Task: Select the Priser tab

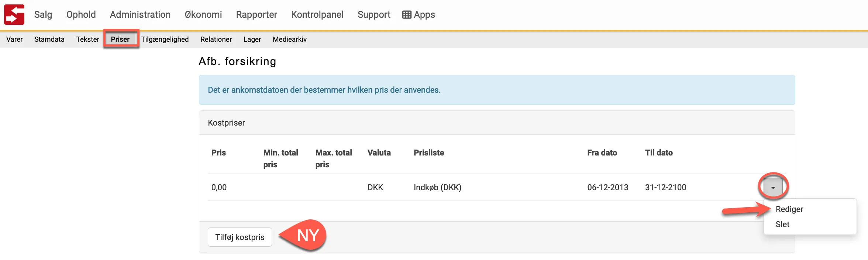Action: coord(120,39)
